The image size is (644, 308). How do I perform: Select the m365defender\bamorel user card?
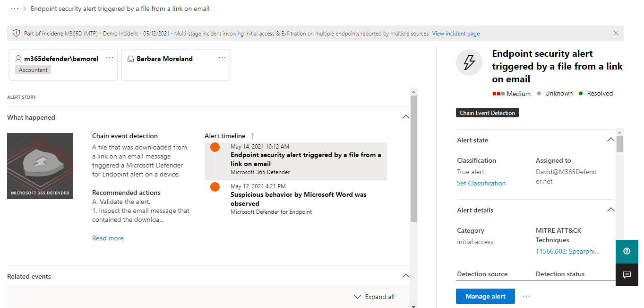coord(63,65)
